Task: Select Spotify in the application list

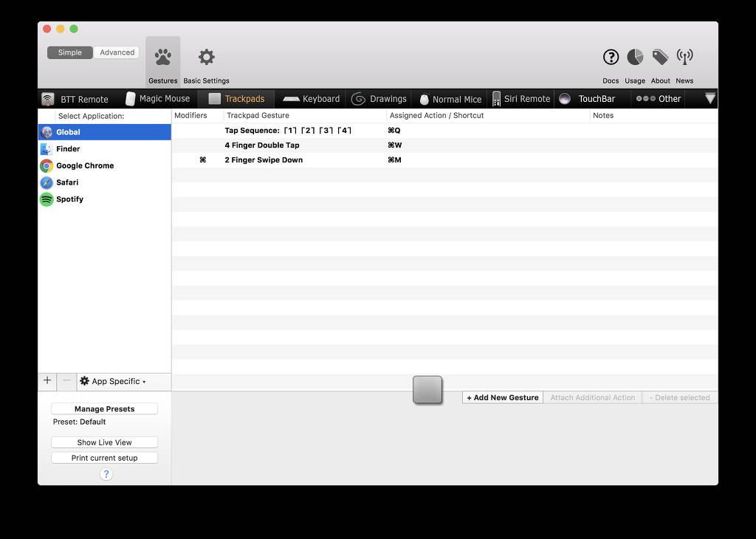Action: click(x=69, y=199)
